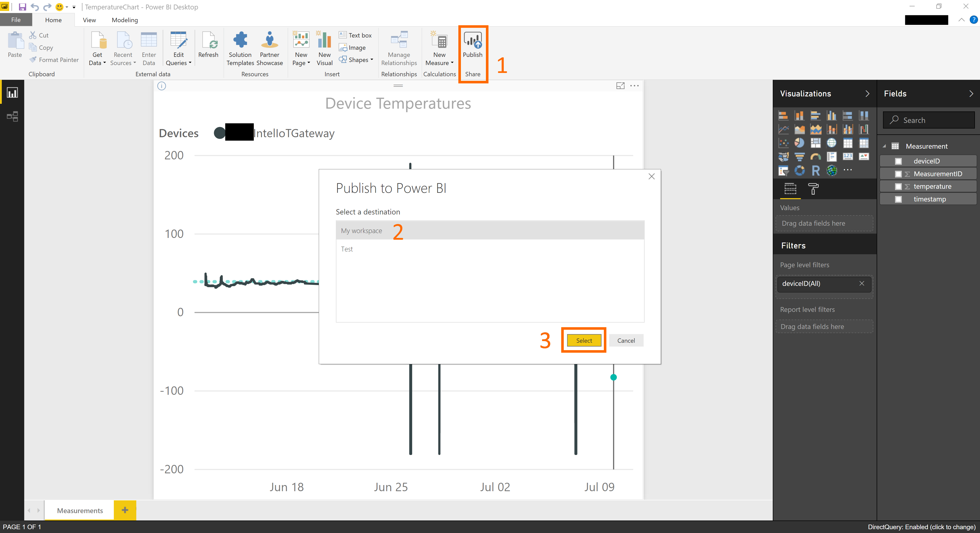980x533 pixels.
Task: Collapse the Fields pane chevron
Action: (971, 94)
